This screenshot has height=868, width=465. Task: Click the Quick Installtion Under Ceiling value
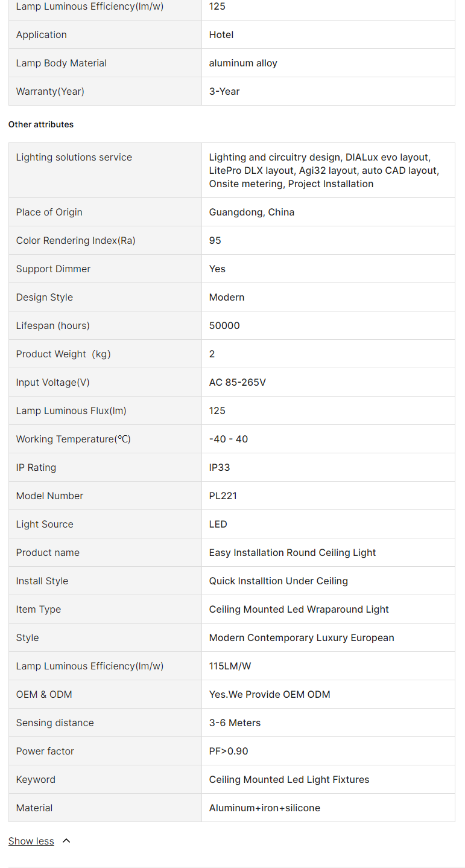click(x=279, y=581)
